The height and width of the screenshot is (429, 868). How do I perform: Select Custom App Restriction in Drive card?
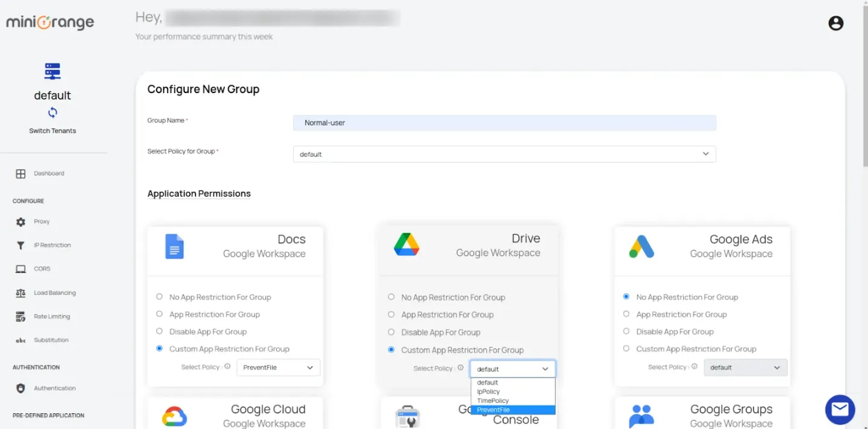click(x=391, y=350)
